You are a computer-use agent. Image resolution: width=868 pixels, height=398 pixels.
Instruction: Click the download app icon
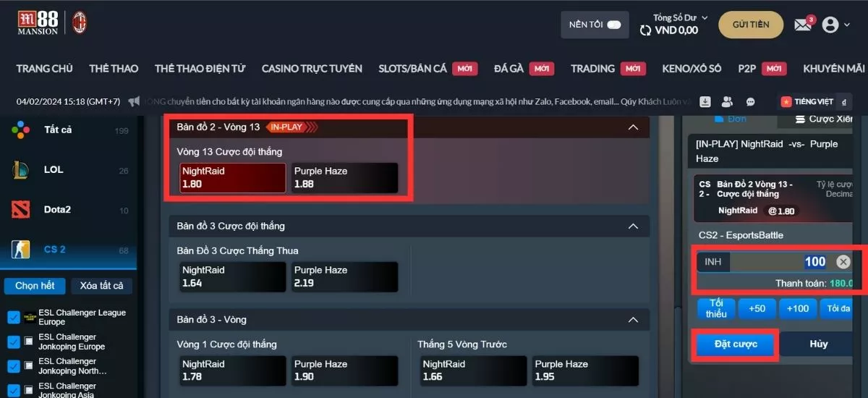pyautogui.click(x=705, y=101)
